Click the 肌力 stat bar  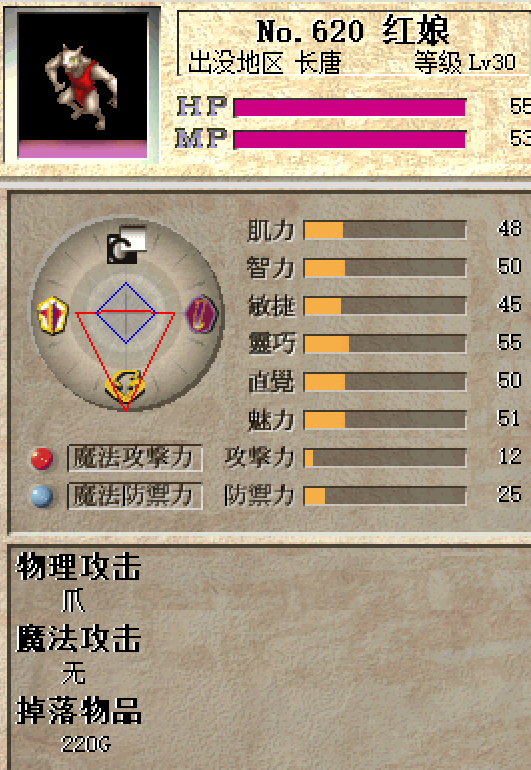[385, 230]
